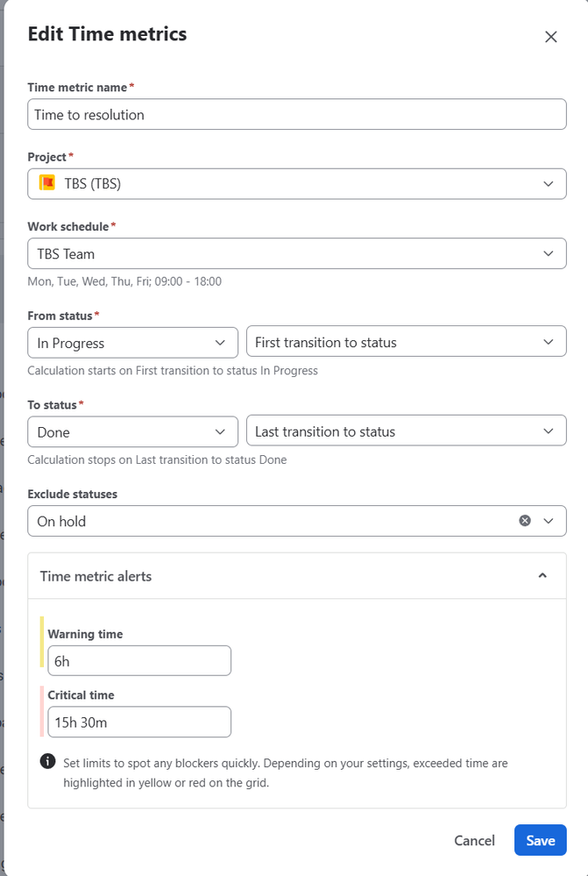Viewport: 588px width, 876px height.
Task: Save the time metric changes
Action: pyautogui.click(x=541, y=840)
